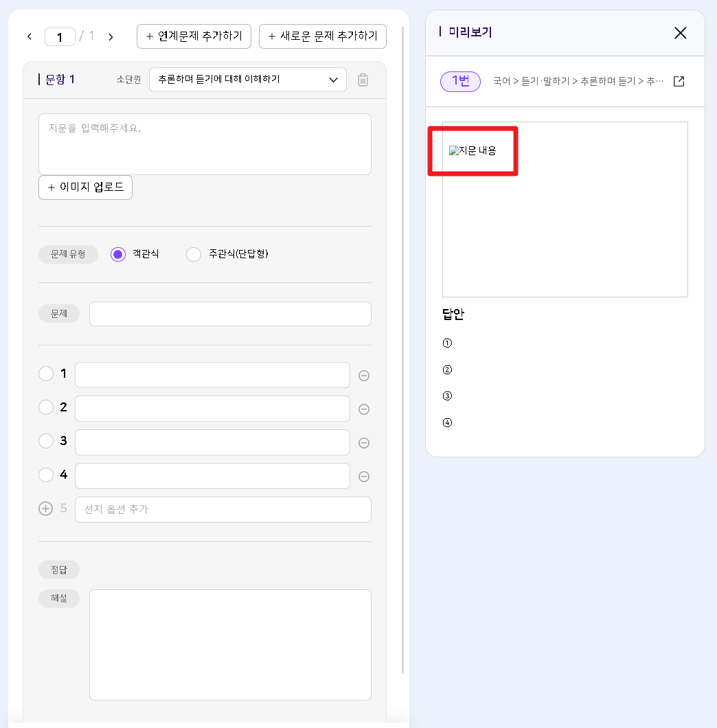Image resolution: width=717 pixels, height=728 pixels.
Task: Click the 지문을 입력해주세요 passage text area
Action: point(205,144)
